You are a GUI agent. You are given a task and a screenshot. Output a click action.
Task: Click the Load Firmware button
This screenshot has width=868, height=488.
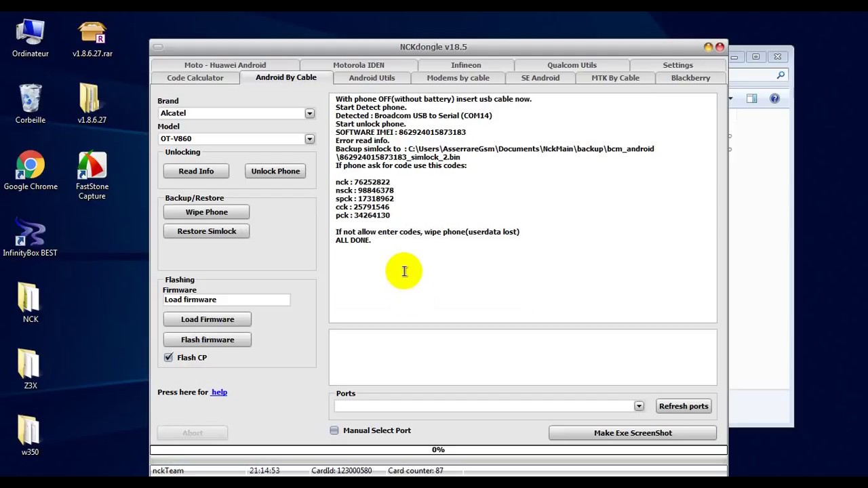pos(208,319)
